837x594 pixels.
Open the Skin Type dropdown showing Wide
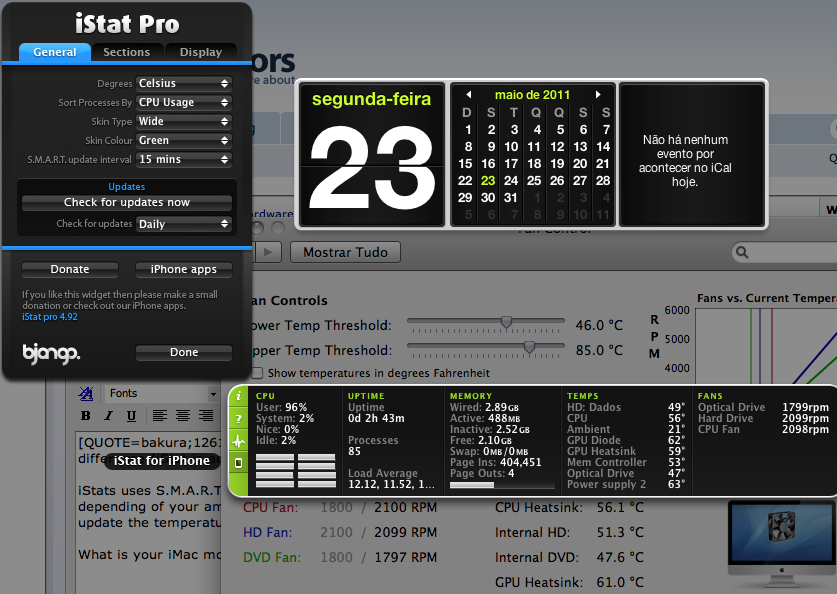(184, 122)
